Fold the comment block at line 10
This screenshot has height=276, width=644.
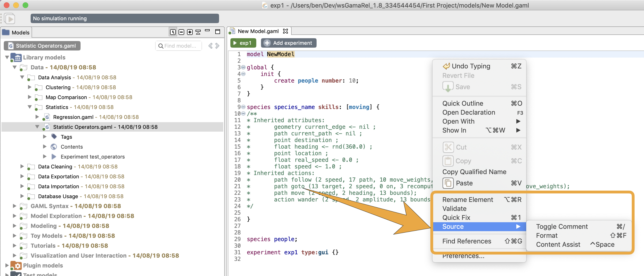coord(243,113)
